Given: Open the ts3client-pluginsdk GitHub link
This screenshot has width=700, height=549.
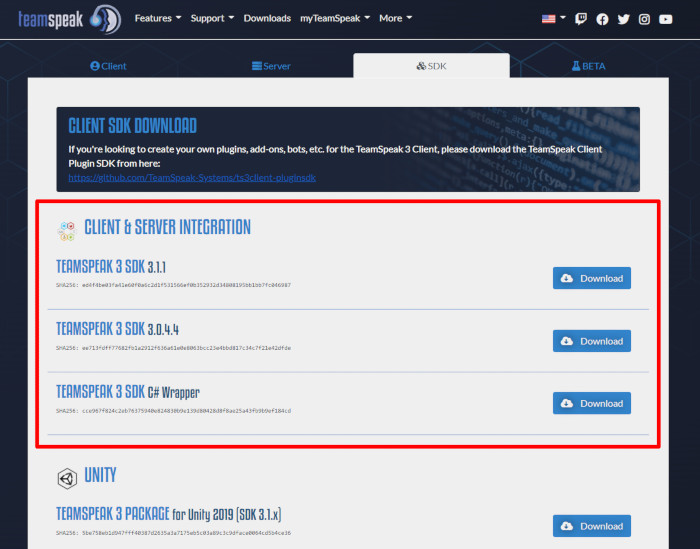Looking at the screenshot, I should 192,178.
